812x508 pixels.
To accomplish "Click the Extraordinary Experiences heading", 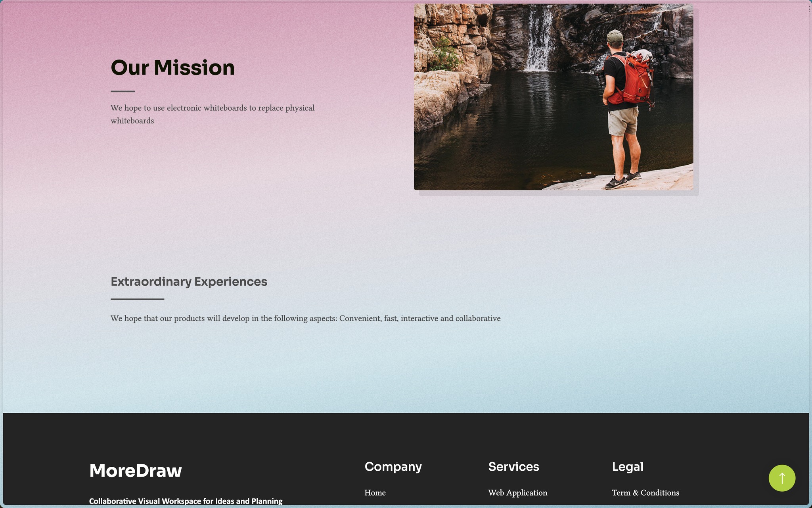I will tap(189, 281).
